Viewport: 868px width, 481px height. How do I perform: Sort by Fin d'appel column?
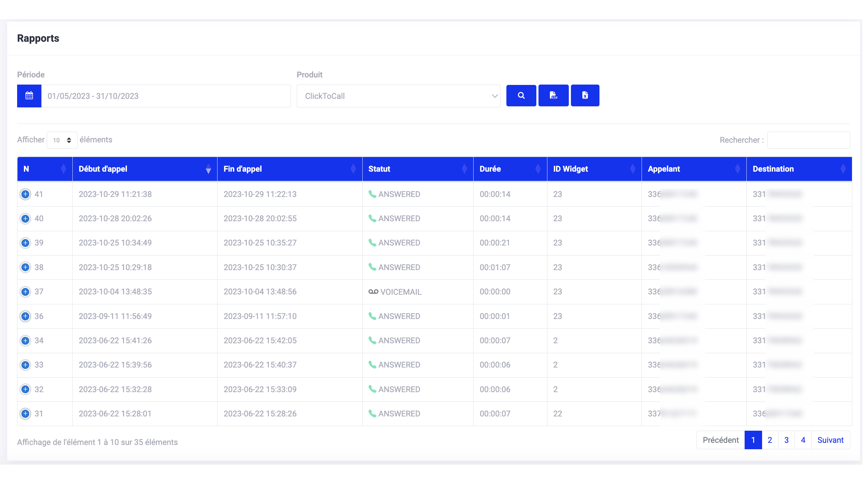tap(290, 169)
